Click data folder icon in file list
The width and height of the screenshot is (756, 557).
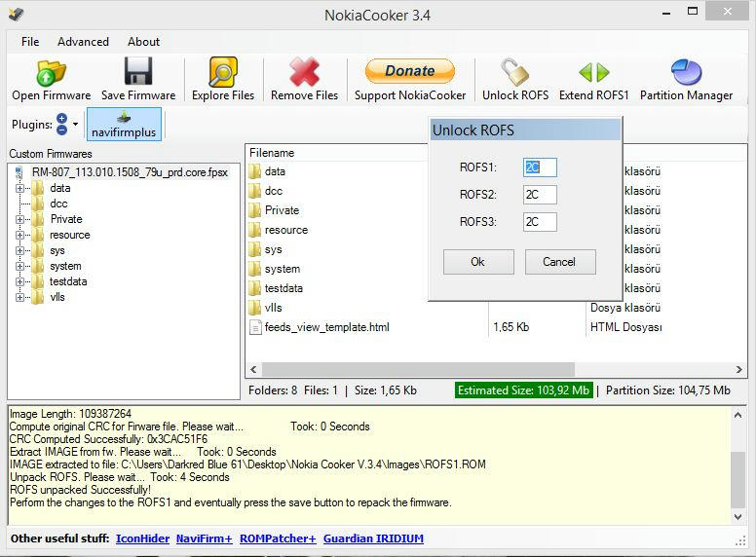pyautogui.click(x=254, y=172)
